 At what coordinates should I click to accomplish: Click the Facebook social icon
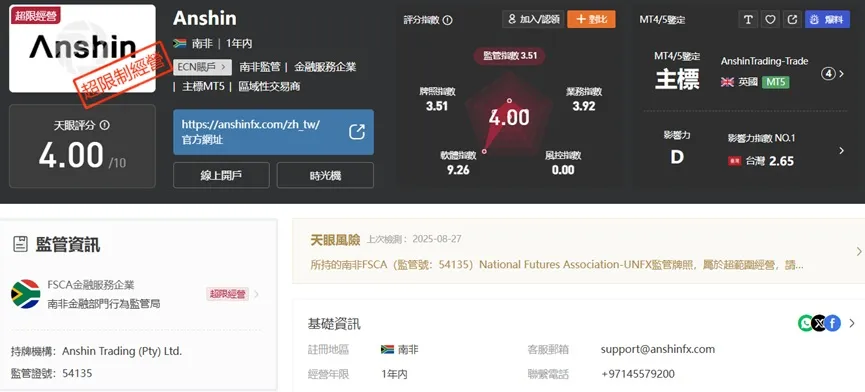[832, 323]
